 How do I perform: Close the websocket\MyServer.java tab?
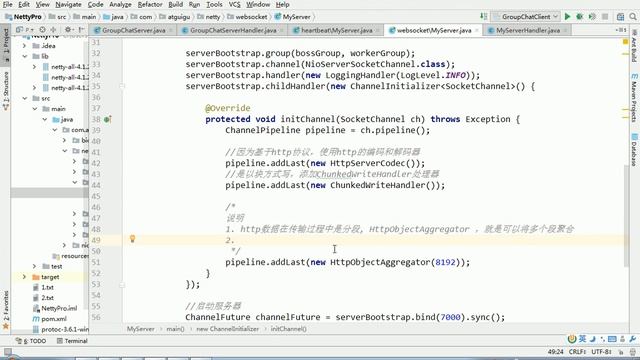(x=477, y=30)
